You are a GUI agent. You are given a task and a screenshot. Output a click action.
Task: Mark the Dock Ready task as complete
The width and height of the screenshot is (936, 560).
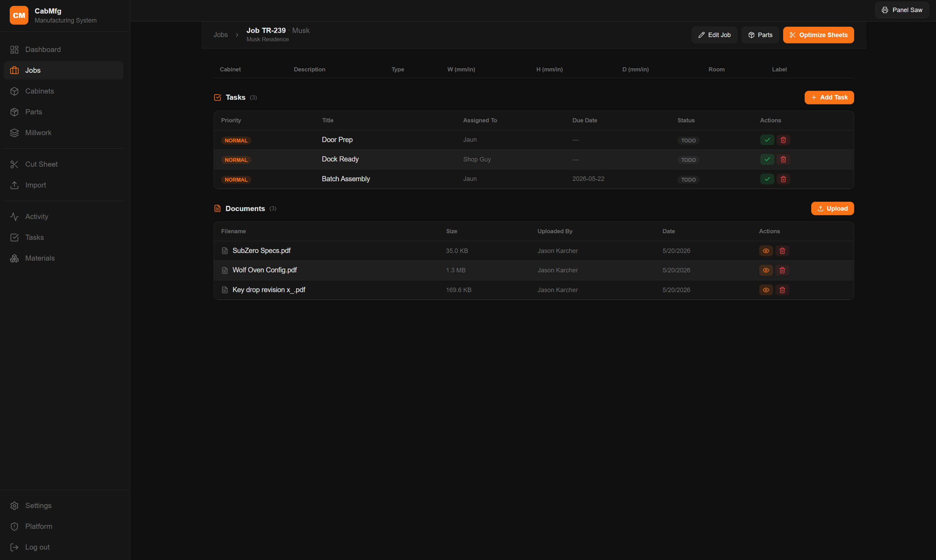pyautogui.click(x=767, y=160)
